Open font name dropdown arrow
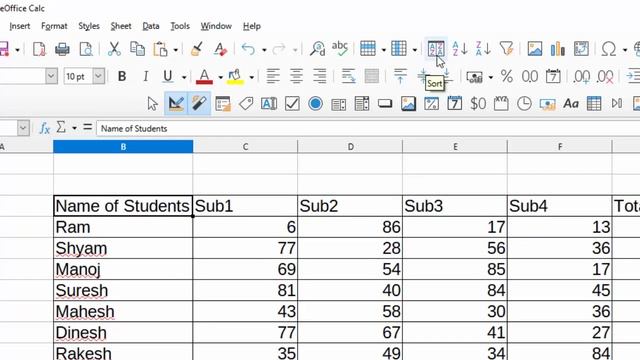 (x=51, y=76)
